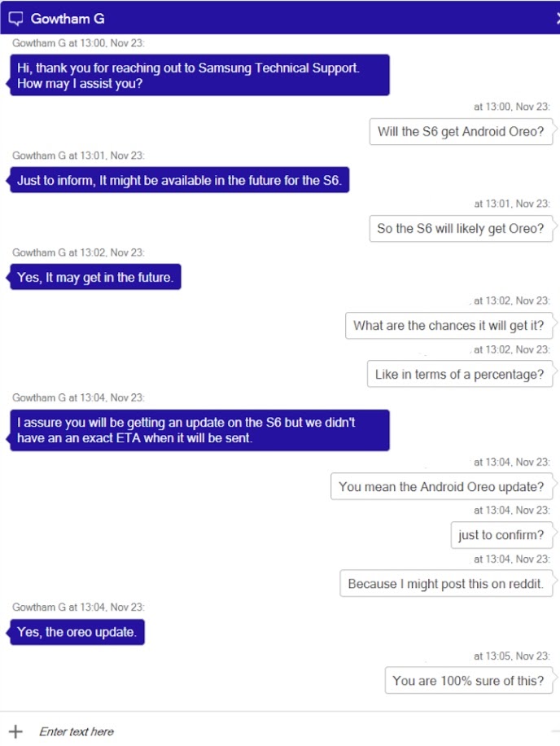Click 'You are 100% sure of this?' message

[468, 680]
